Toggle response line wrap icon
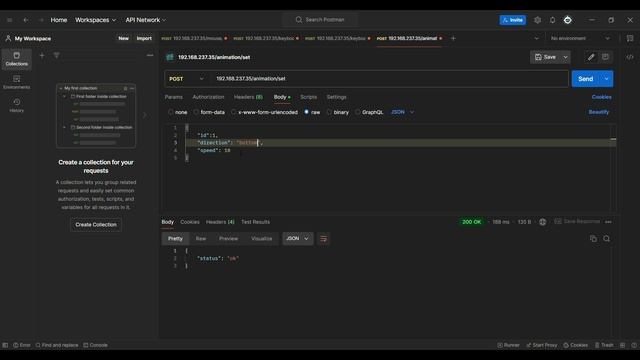The height and width of the screenshot is (360, 640). pyautogui.click(x=324, y=239)
